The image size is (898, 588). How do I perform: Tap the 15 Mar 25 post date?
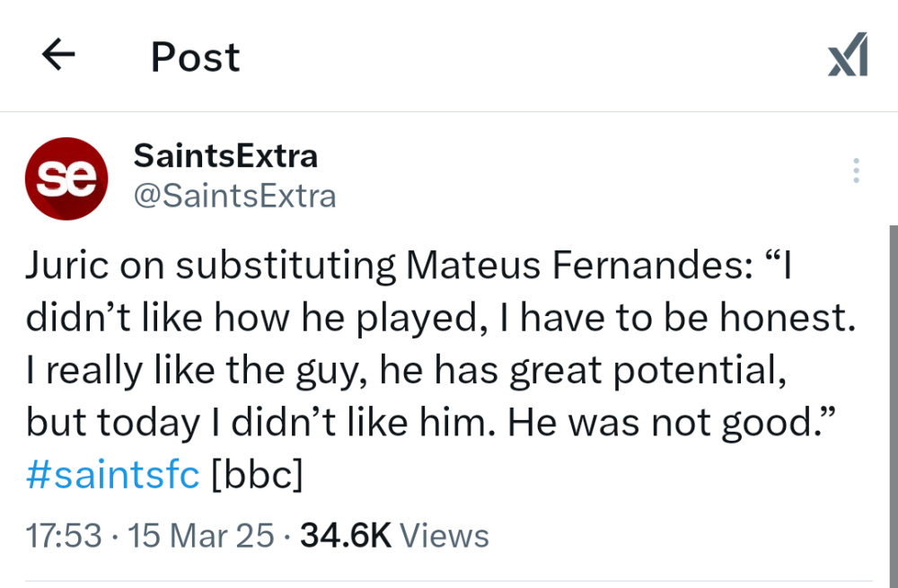(x=201, y=536)
